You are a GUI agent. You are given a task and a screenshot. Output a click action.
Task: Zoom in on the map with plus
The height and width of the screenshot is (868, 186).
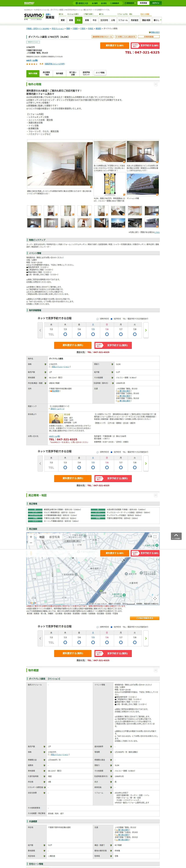tap(31, 537)
